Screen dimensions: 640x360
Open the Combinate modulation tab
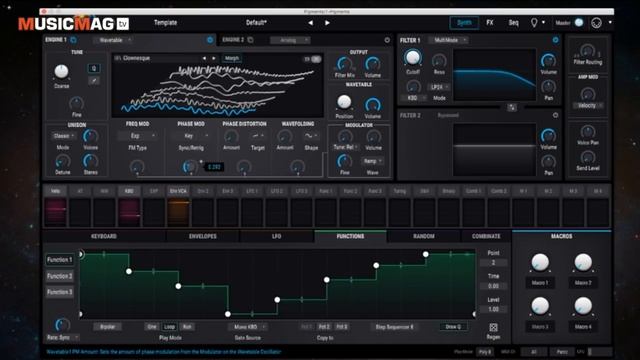[486, 236]
